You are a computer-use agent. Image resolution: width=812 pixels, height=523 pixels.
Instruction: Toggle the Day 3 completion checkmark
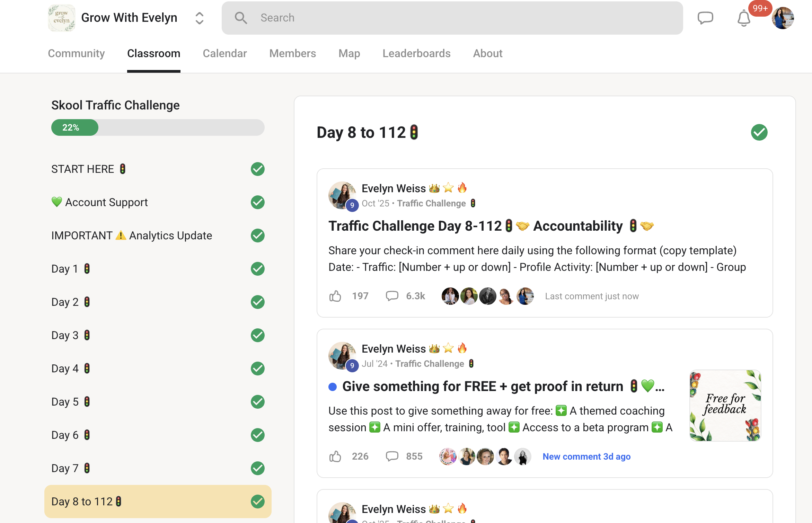point(257,335)
